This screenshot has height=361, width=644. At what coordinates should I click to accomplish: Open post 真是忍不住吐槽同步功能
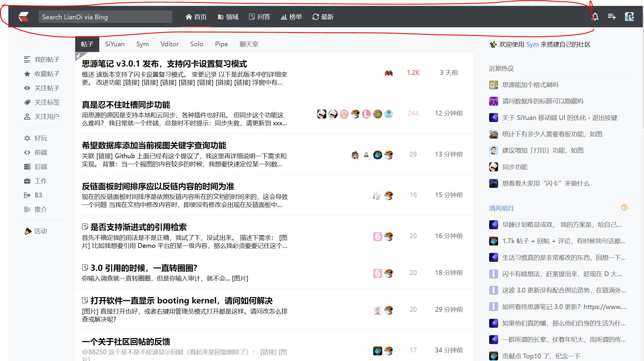(x=126, y=105)
